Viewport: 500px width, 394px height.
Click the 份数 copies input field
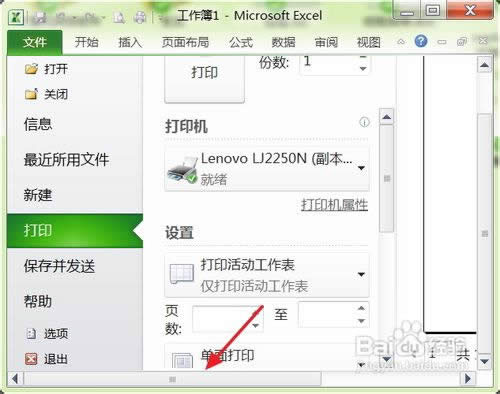[x=329, y=64]
